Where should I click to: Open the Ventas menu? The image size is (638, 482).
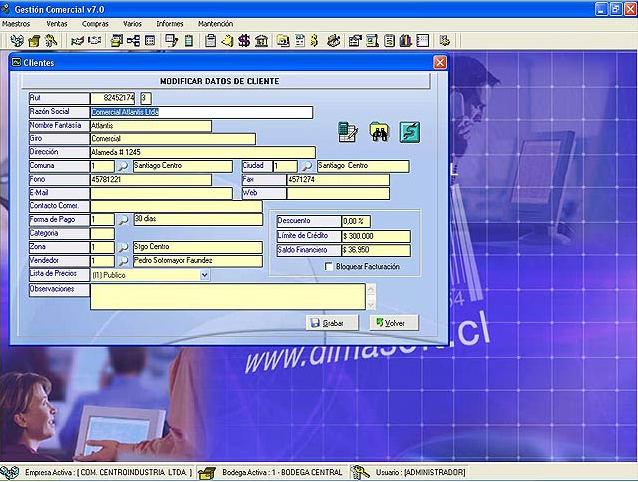coord(57,22)
